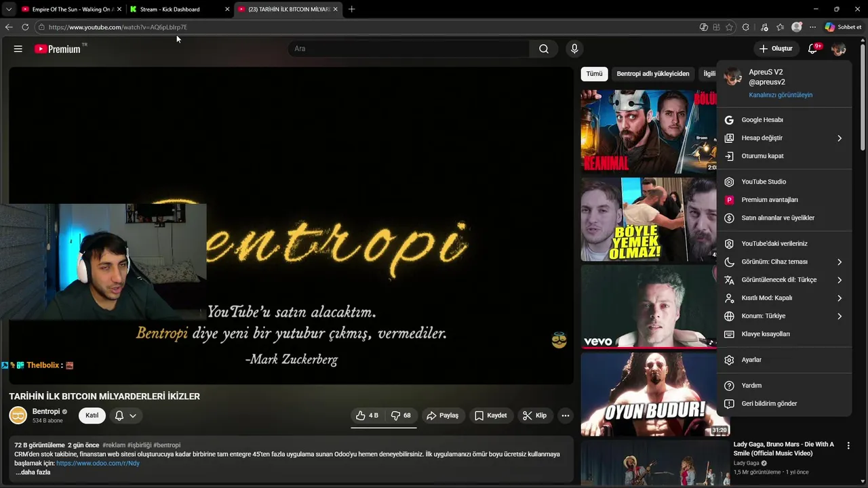Open favorites list in browser toolbar
868x488 pixels.
pyautogui.click(x=781, y=27)
